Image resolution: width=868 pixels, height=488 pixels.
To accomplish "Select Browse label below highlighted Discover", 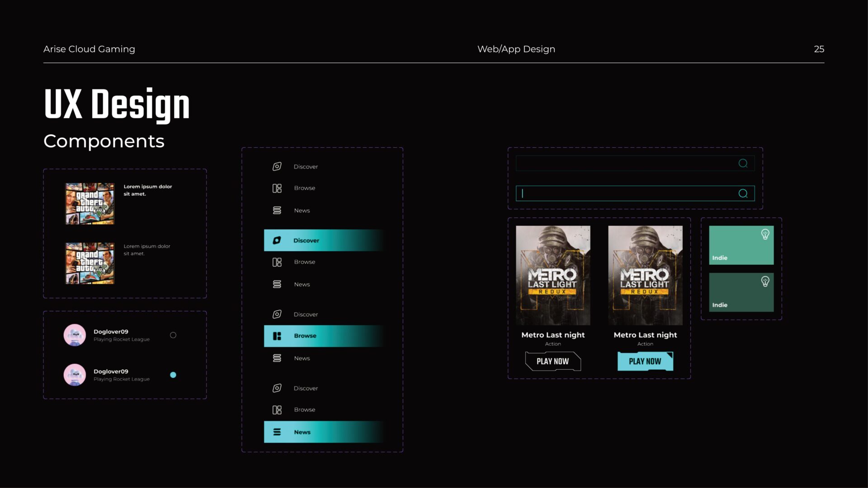I will point(305,262).
